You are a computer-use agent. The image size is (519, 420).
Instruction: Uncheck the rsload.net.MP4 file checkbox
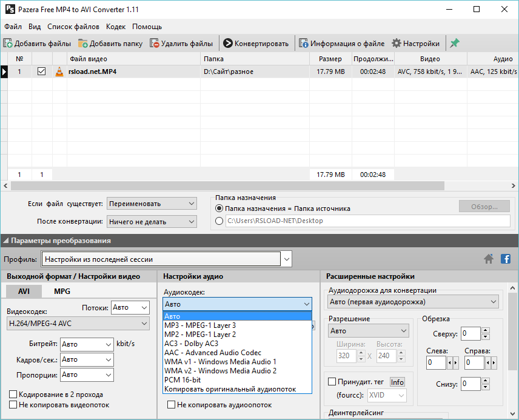[41, 72]
